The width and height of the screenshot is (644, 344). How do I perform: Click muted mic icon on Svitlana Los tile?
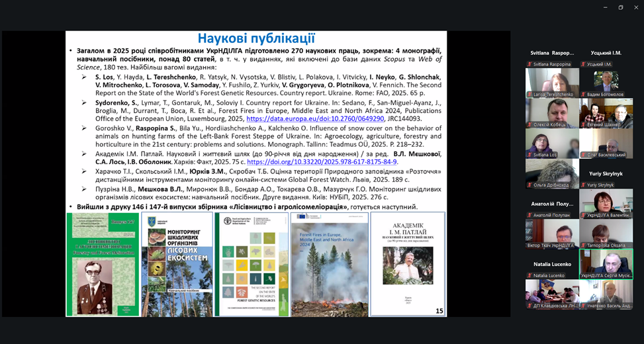pyautogui.click(x=529, y=155)
